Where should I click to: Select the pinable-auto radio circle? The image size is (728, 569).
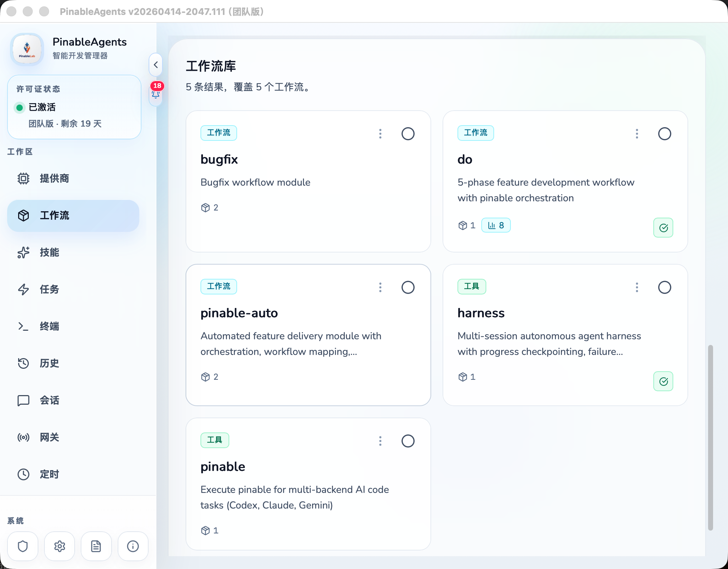[408, 287]
